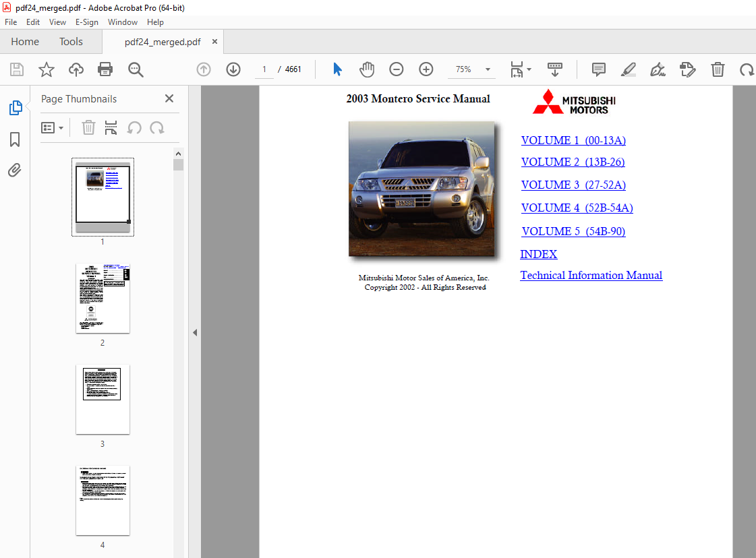Select the page 3 thumbnail

(103, 400)
